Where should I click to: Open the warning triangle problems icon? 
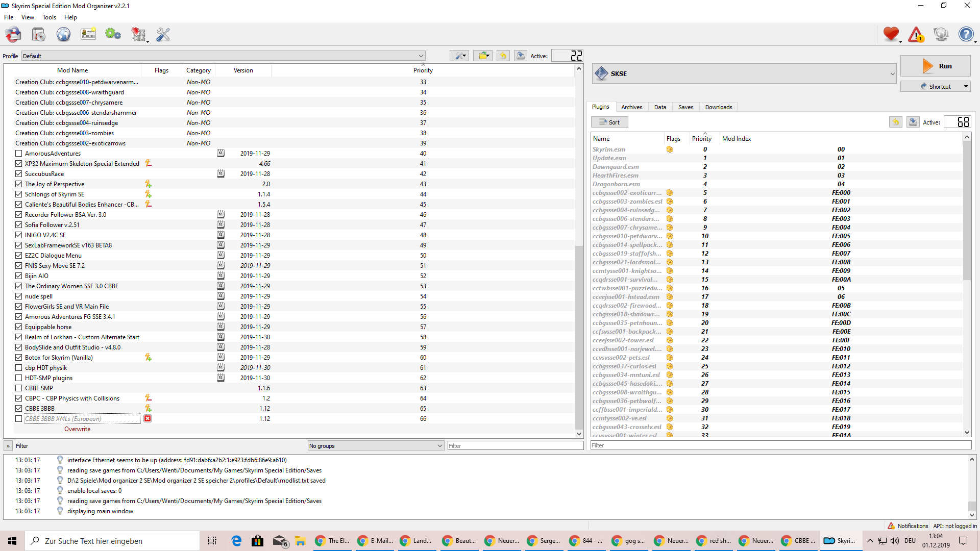coord(916,34)
